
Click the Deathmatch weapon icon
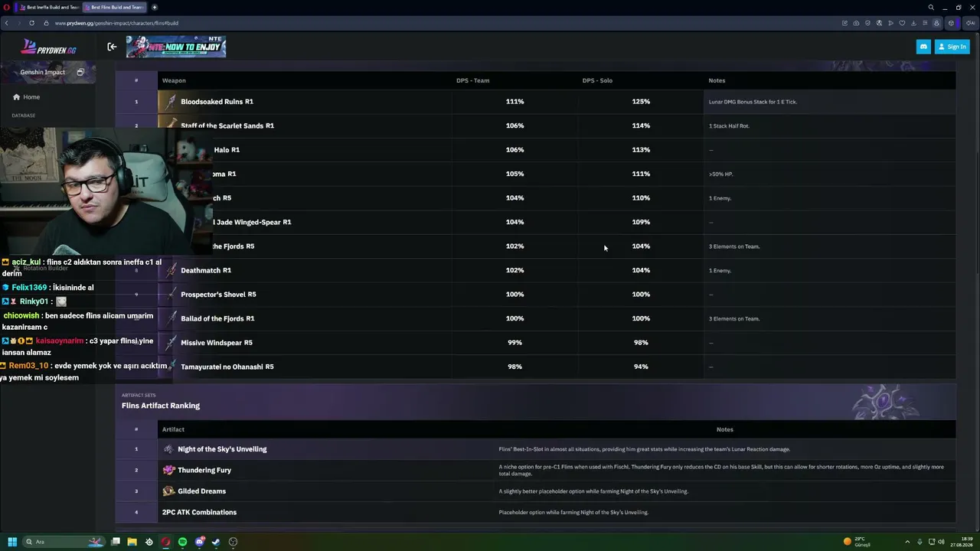[x=171, y=270]
